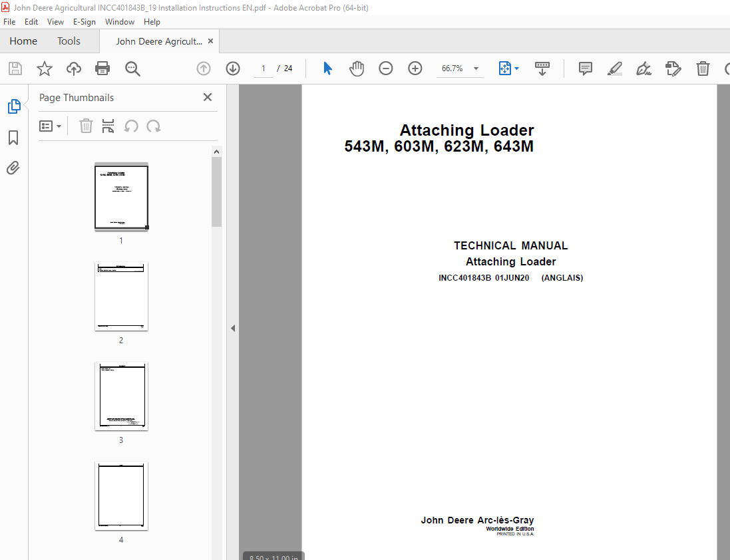Rotate page counterclockwise in thumbnails panel

click(x=131, y=126)
